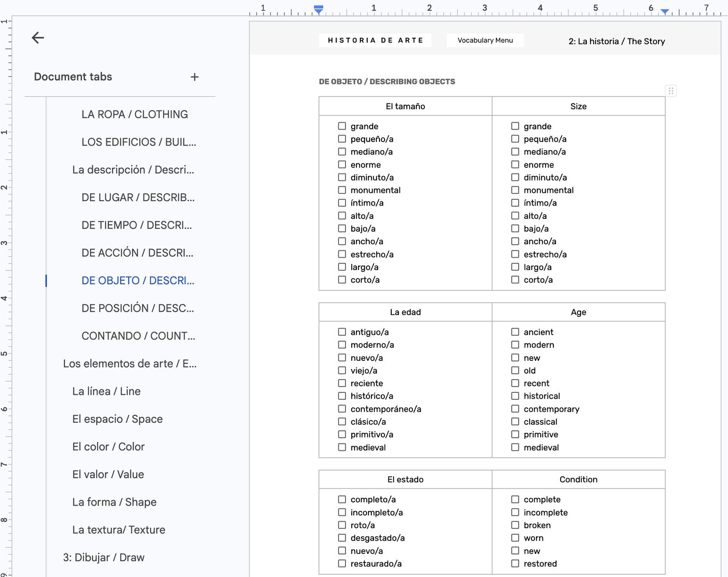Click the right indent marker on the ruler
The height and width of the screenshot is (577, 728).
click(x=665, y=12)
